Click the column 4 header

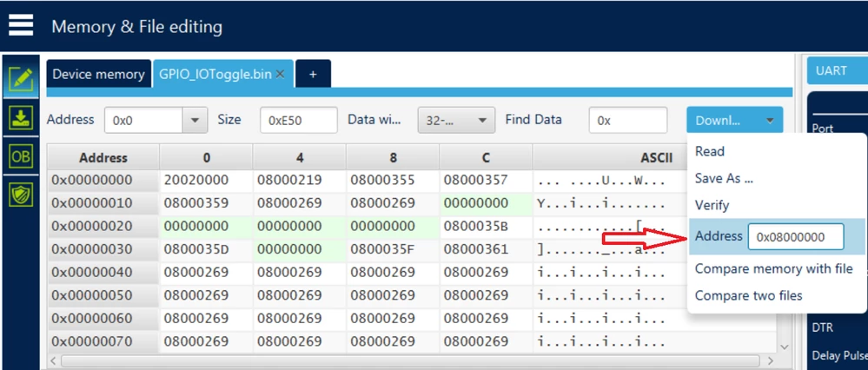300,157
